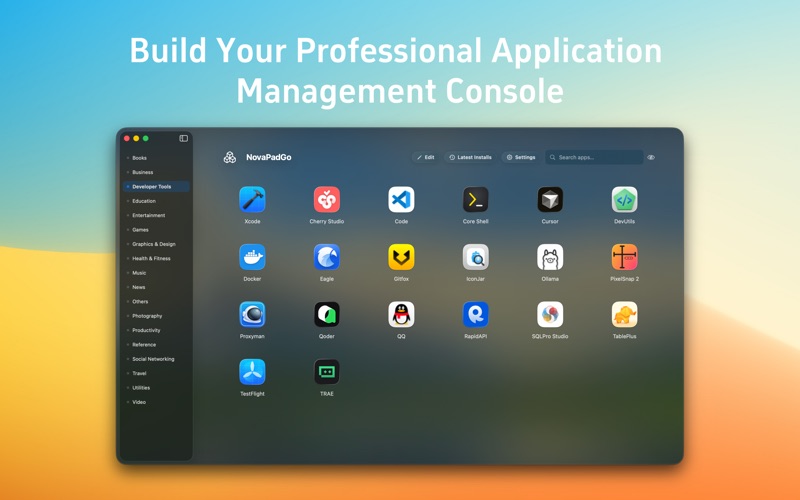This screenshot has width=800, height=500.
Task: Open the Xcode app icon
Action: pos(252,199)
